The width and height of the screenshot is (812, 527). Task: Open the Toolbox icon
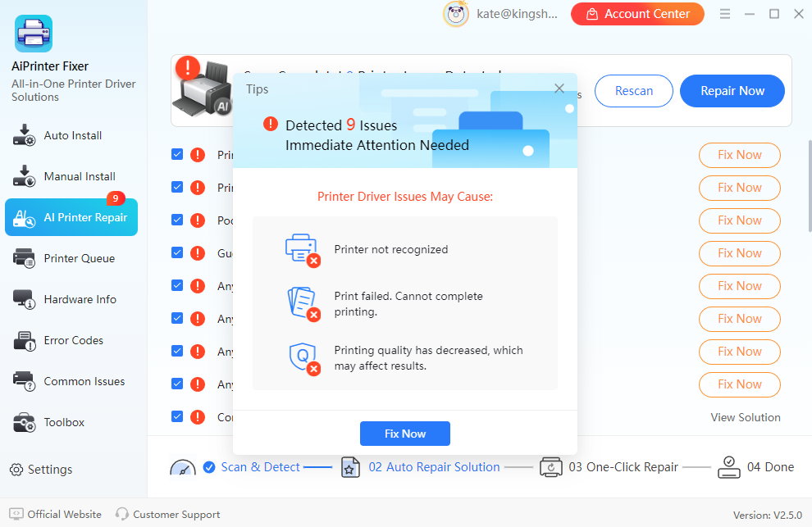24,422
